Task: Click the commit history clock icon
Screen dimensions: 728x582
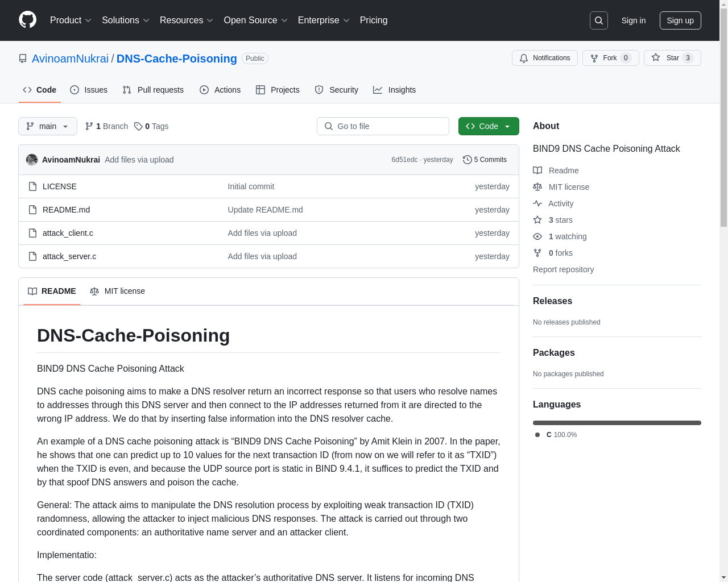Action: coord(468,160)
